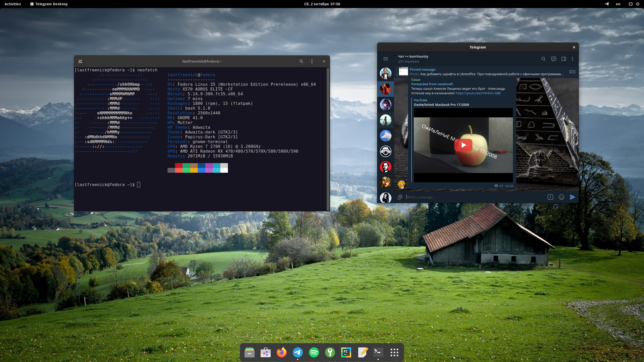Launch Spotify from the dock
Screen dimensions: 644x362
314,352
